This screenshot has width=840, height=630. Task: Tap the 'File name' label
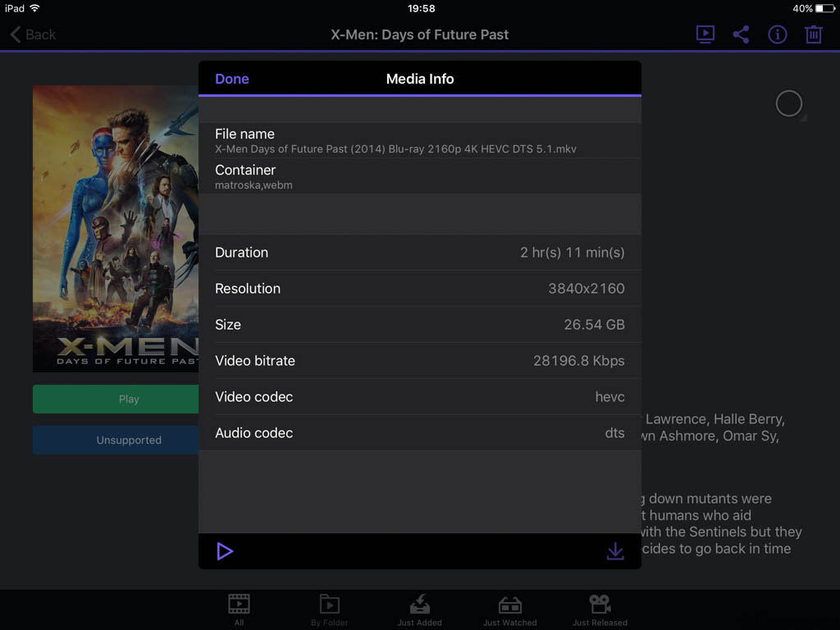[244, 134]
